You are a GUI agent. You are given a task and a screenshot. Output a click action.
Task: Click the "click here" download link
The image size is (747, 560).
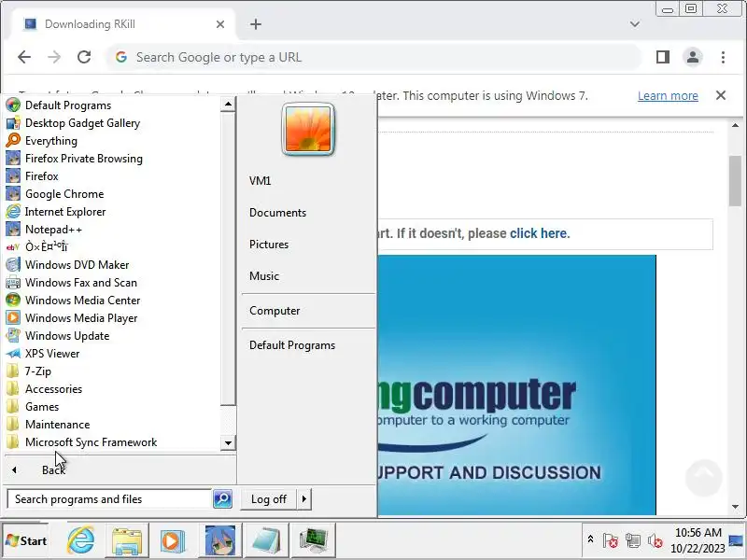[x=540, y=233]
